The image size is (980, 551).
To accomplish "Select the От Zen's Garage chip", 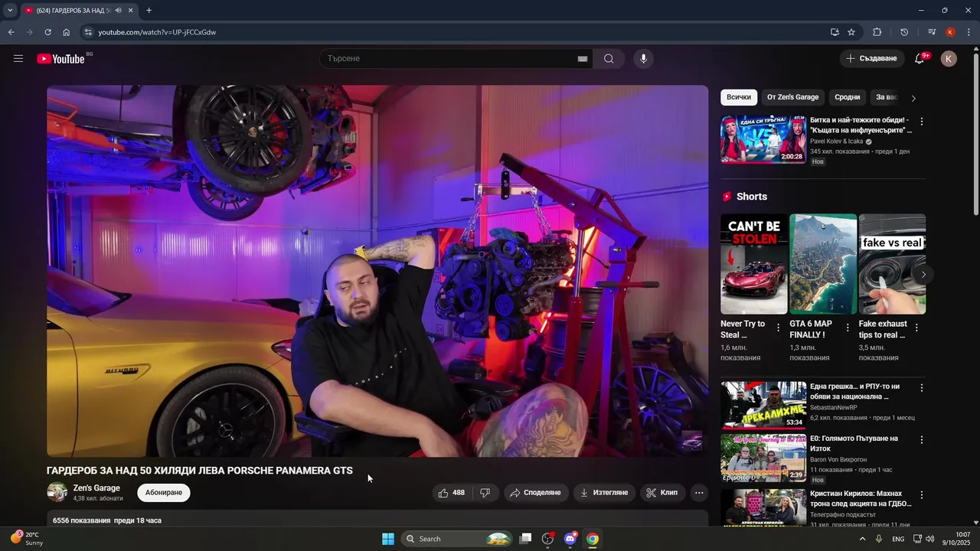I will coord(792,97).
